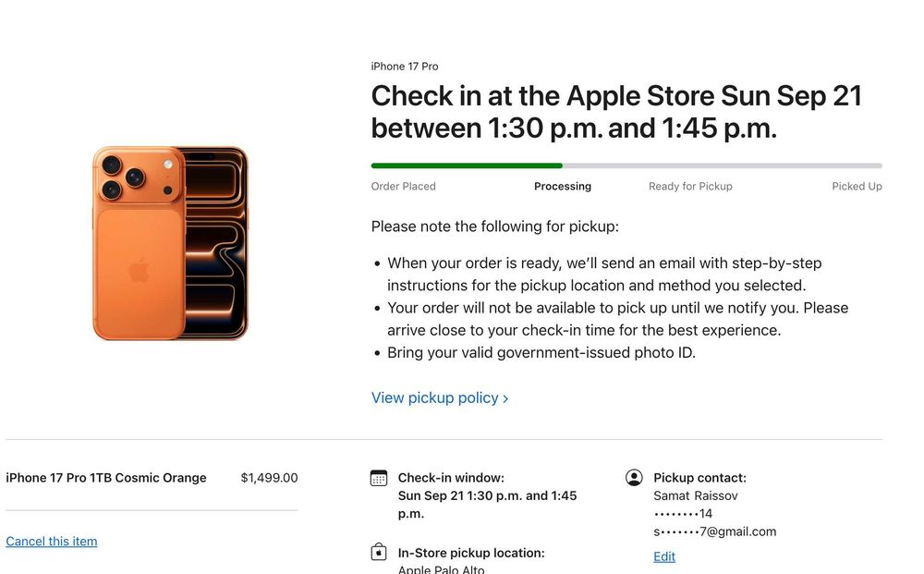
Task: Cancel this item via the link
Action: point(52,542)
